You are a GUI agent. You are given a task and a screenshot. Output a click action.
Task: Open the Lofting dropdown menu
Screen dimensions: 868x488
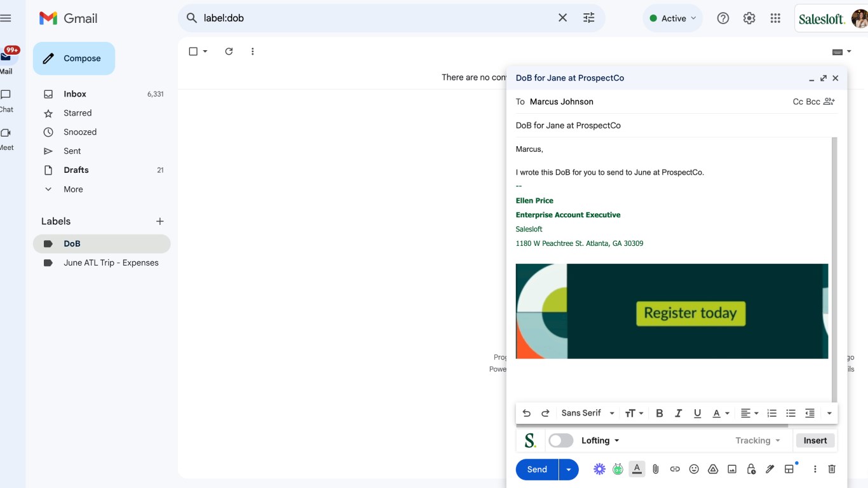[x=600, y=440]
